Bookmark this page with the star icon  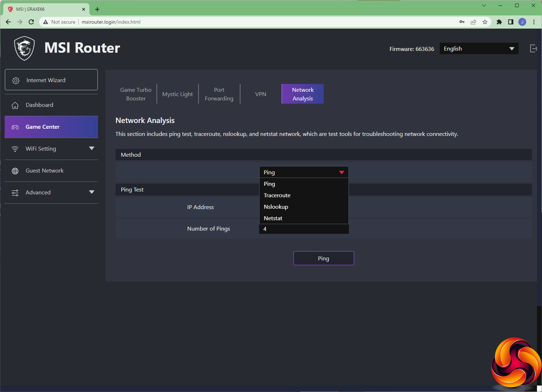(485, 22)
